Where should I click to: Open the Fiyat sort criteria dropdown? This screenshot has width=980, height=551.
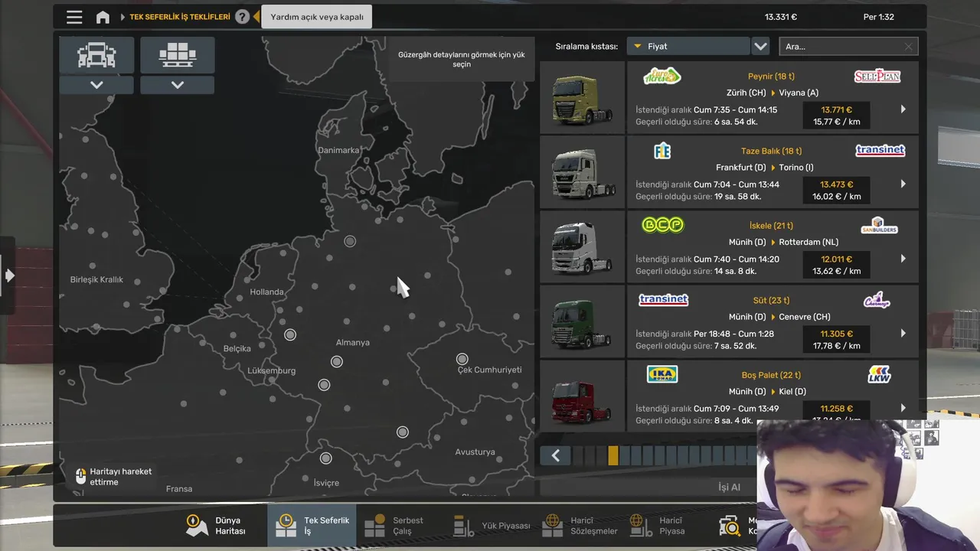[x=688, y=47]
